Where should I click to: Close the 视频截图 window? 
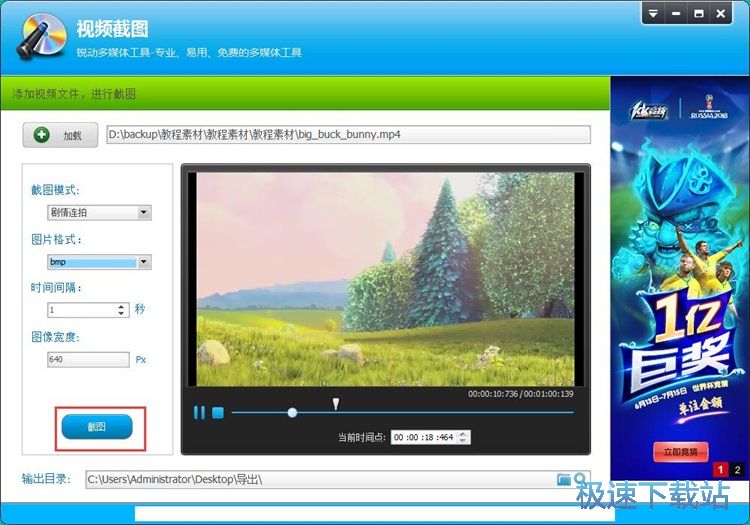coord(721,13)
